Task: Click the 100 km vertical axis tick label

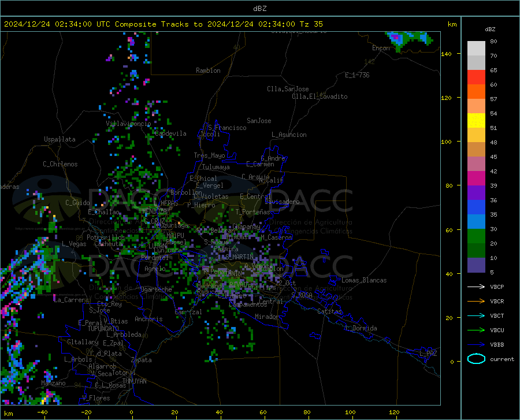Action: click(446, 142)
